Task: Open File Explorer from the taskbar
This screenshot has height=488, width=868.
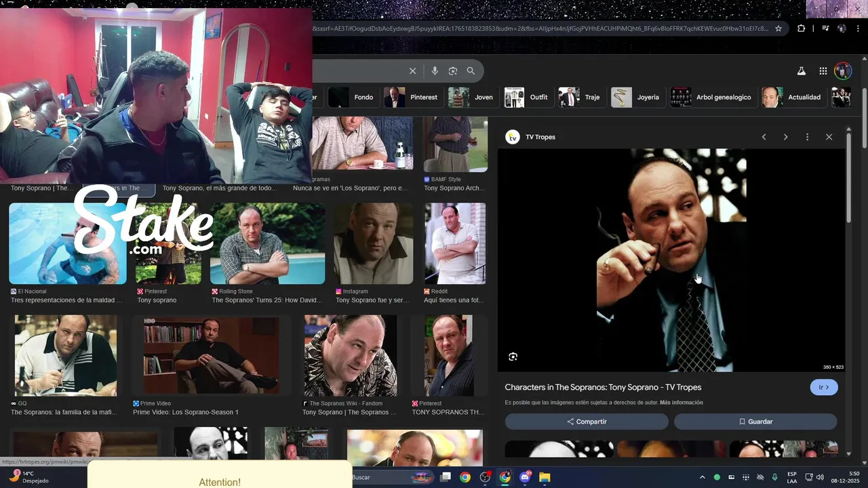Action: coord(545,477)
